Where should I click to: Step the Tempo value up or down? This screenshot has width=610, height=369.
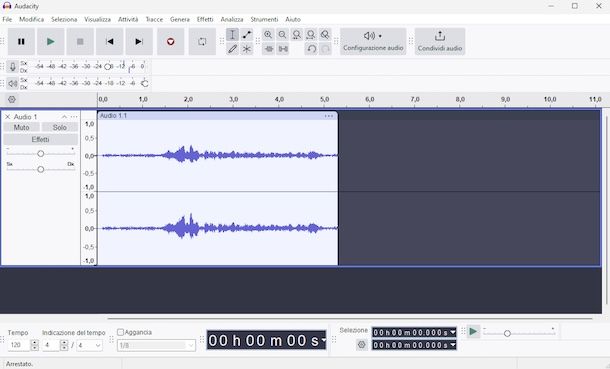(x=34, y=345)
